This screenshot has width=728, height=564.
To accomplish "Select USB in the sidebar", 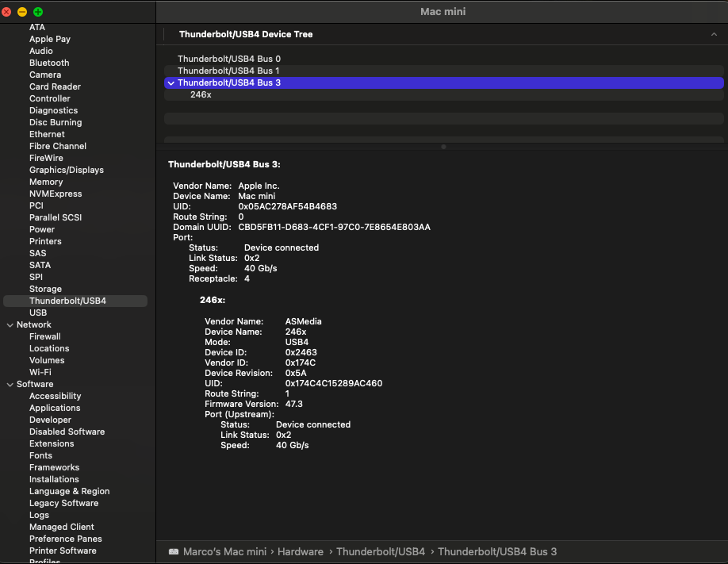I will tap(38, 313).
